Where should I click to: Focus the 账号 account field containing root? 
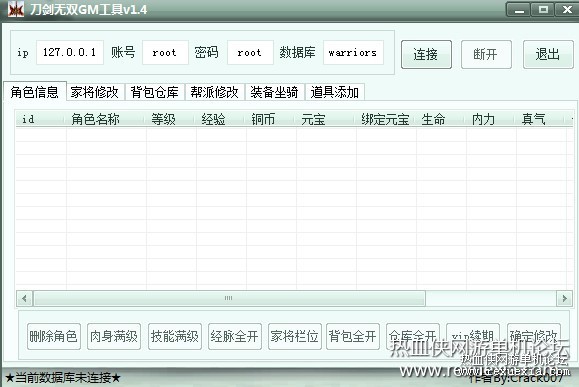point(165,52)
